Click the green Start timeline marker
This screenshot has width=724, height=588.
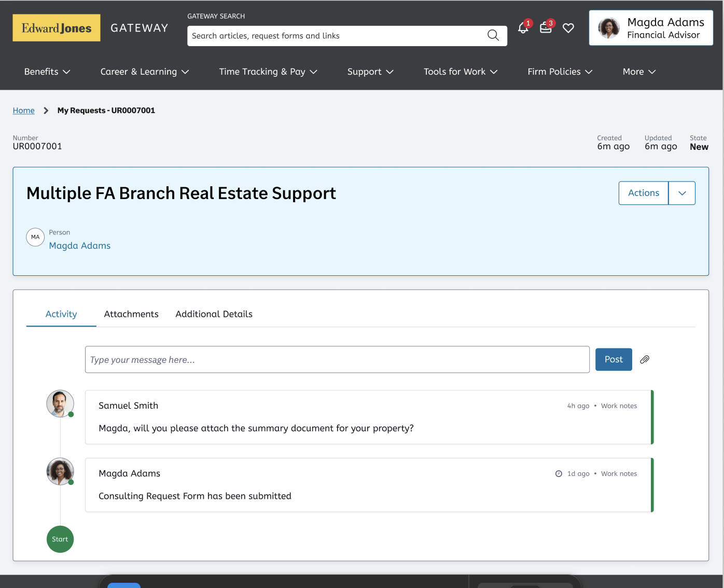tap(60, 539)
